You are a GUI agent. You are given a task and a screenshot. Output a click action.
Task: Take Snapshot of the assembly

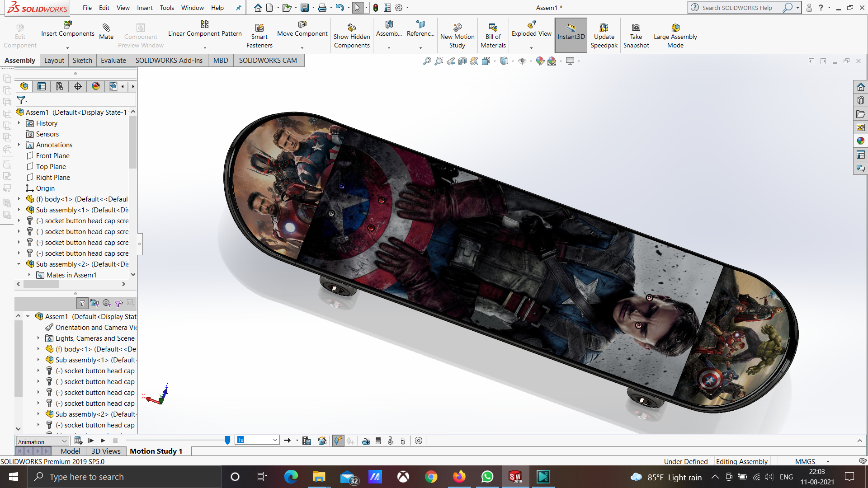tap(636, 35)
